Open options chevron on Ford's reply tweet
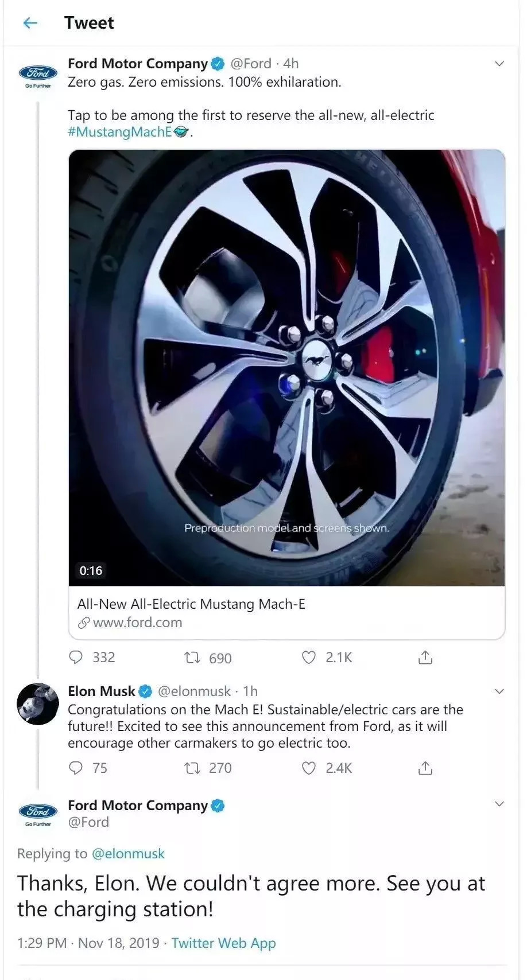The height and width of the screenshot is (980, 527). (499, 804)
